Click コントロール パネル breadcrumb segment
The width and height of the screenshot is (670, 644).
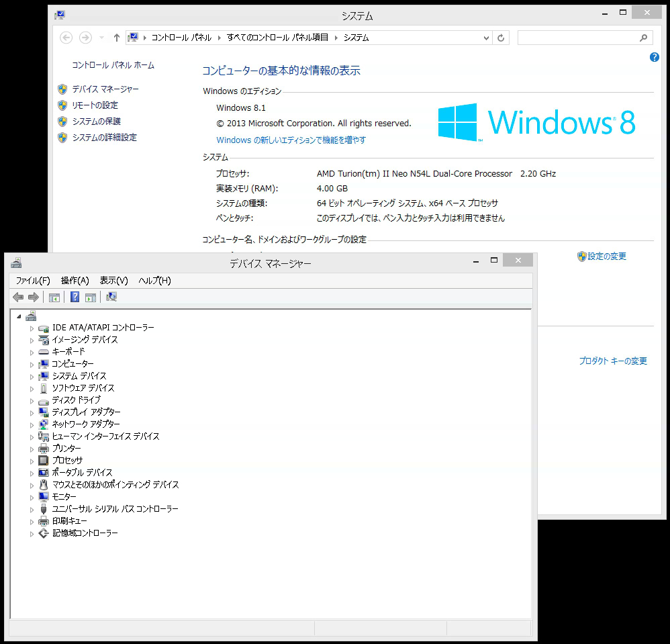pyautogui.click(x=181, y=38)
